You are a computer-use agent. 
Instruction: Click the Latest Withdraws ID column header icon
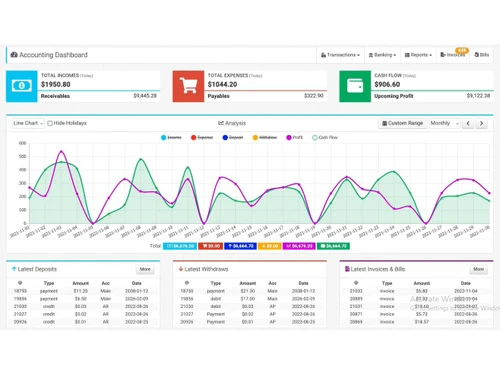pos(187,283)
